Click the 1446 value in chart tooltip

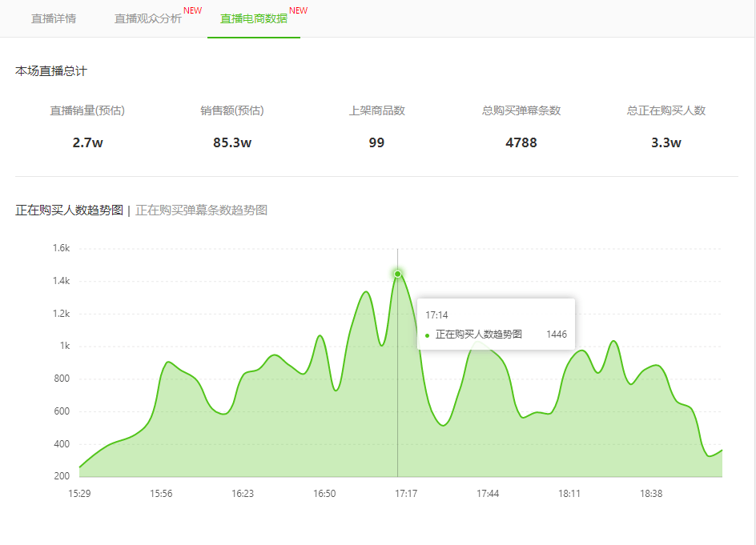557,335
